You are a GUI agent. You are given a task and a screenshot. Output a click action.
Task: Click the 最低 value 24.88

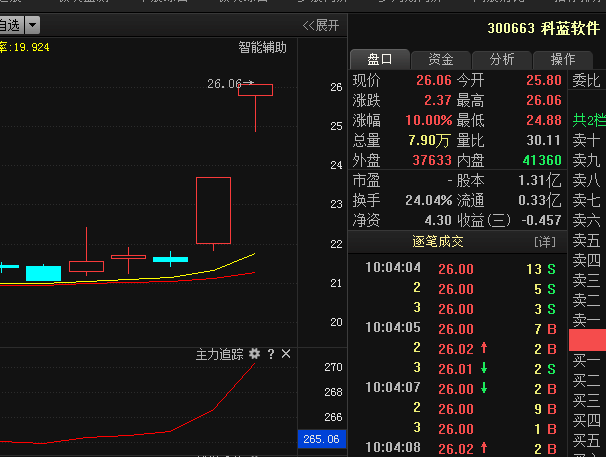click(543, 120)
